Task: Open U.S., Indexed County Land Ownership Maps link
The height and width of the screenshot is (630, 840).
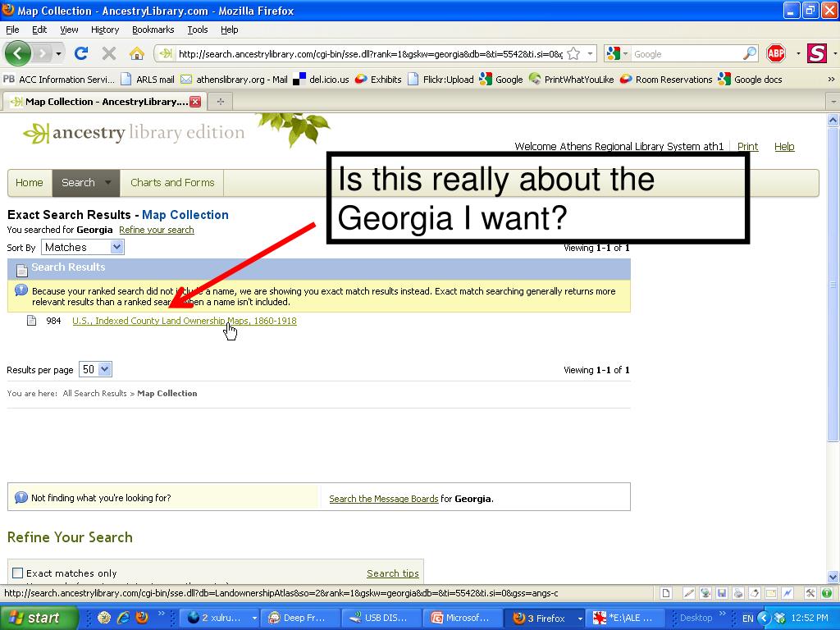Action: point(185,321)
